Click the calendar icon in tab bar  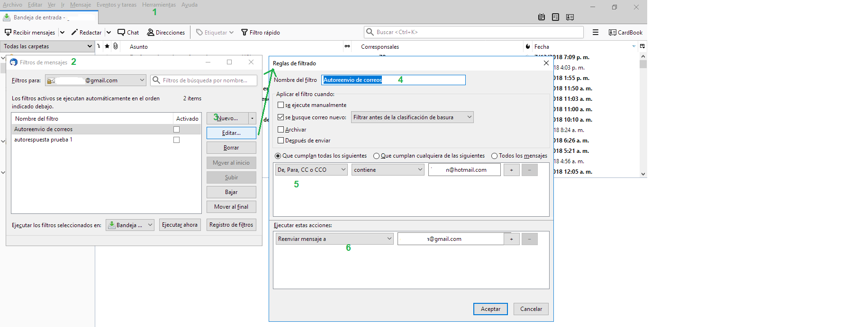pyautogui.click(x=541, y=17)
